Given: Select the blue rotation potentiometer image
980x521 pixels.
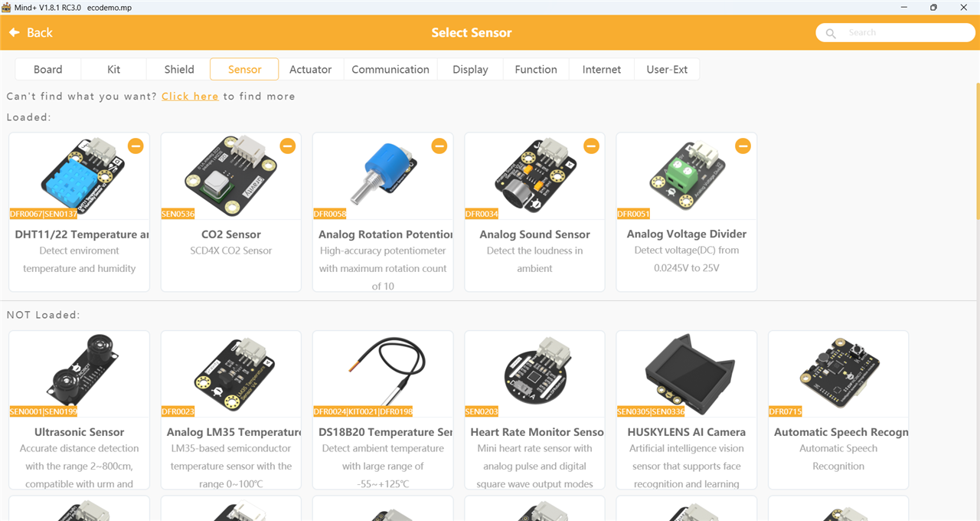Looking at the screenshot, I should 383,173.
